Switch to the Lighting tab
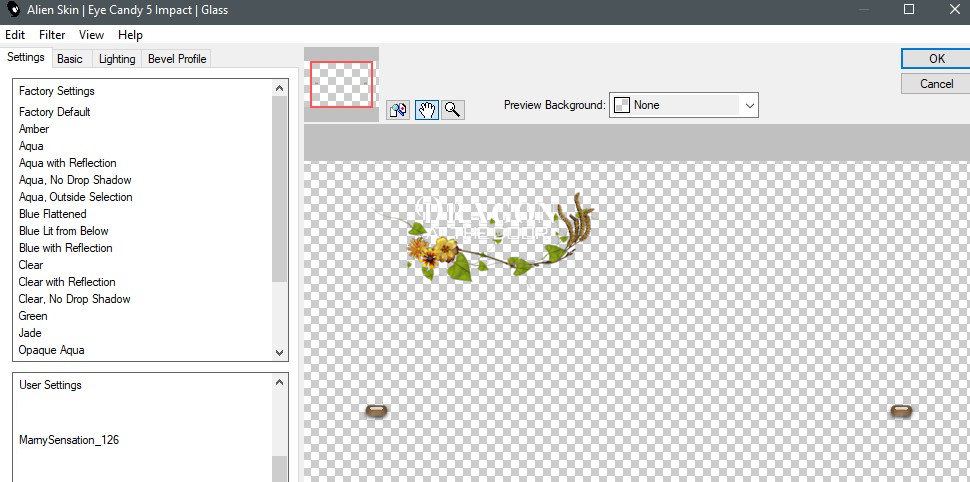970x482 pixels. click(x=117, y=59)
